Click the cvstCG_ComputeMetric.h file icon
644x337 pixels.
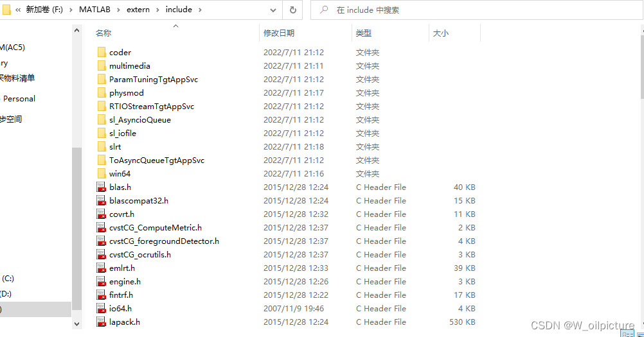[101, 227]
